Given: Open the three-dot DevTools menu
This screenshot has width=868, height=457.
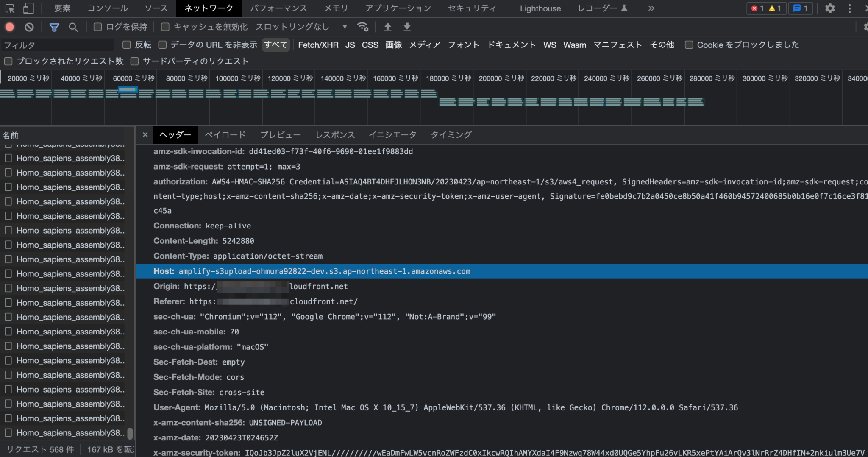Looking at the screenshot, I should pyautogui.click(x=849, y=8).
